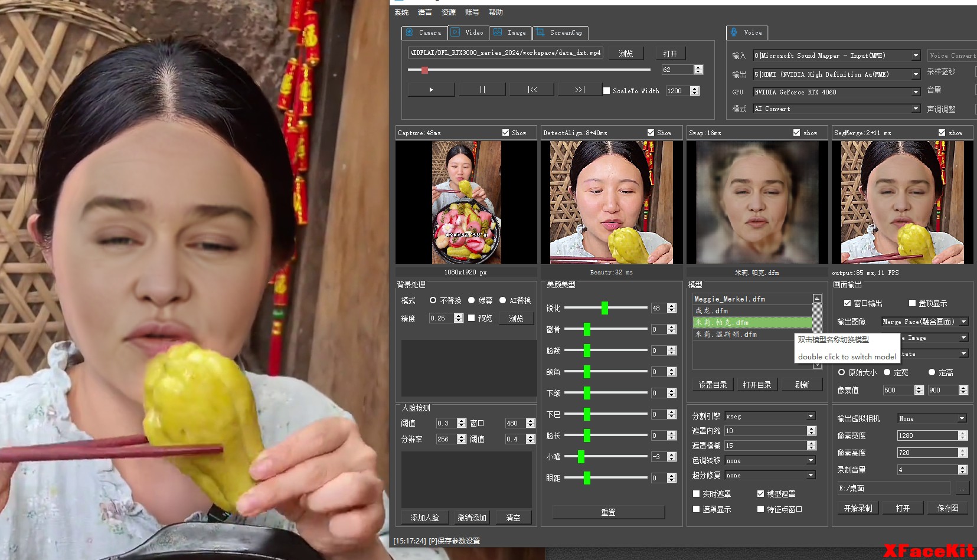This screenshot has width=977, height=560.
Task: Select 定高 output size option
Action: [x=932, y=372]
